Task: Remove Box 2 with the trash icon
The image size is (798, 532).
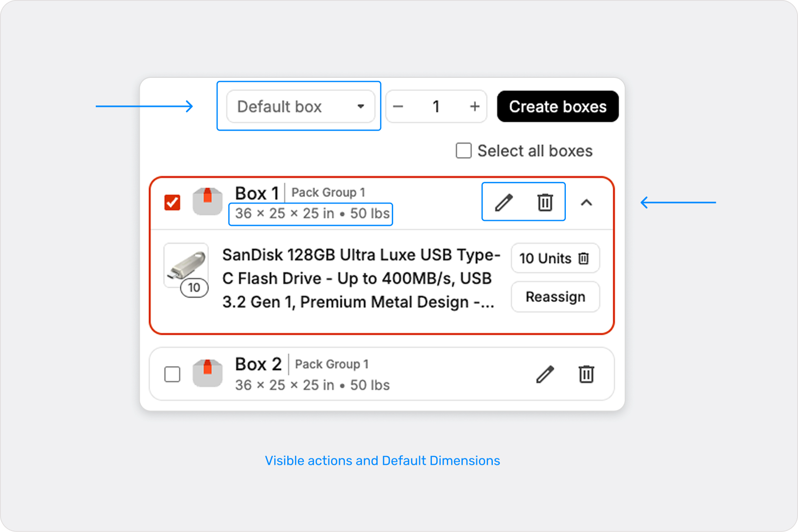Action: pyautogui.click(x=586, y=374)
